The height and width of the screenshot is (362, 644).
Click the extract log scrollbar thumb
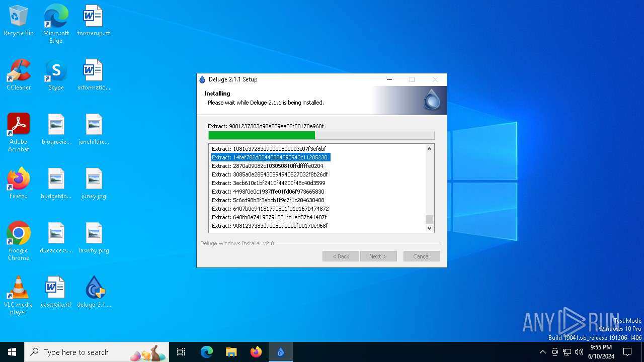[429, 219]
